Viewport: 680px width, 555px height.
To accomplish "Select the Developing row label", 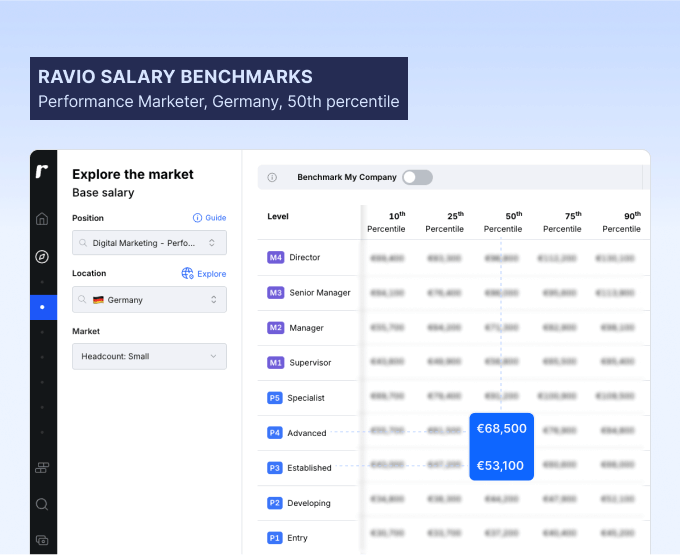I will click(x=309, y=503).
